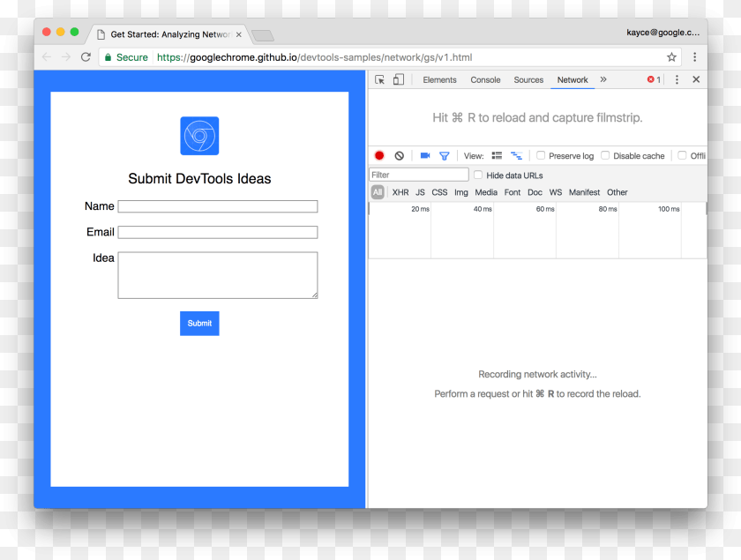Enable Preserve log checkbox

pos(541,155)
